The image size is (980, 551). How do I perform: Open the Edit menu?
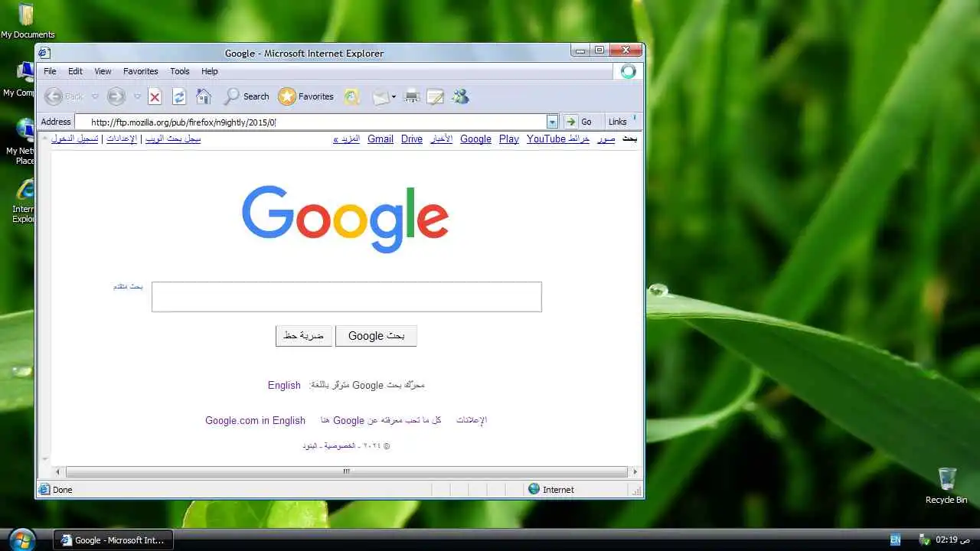point(75,71)
